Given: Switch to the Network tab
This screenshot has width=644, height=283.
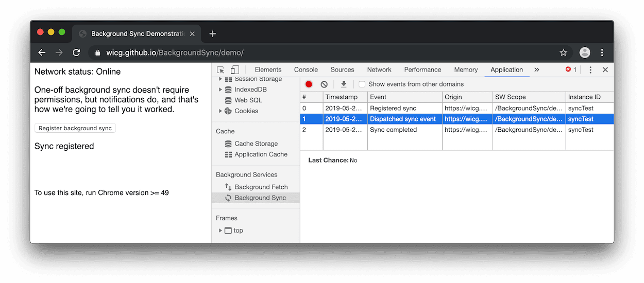Looking at the screenshot, I should [379, 70].
